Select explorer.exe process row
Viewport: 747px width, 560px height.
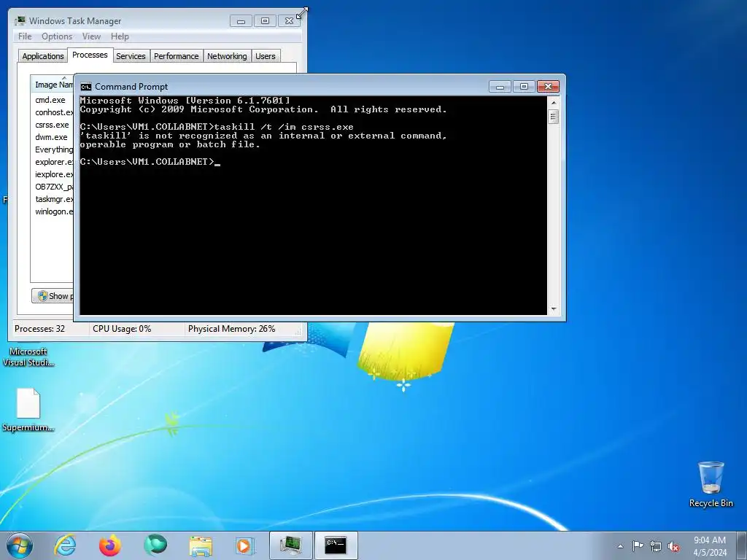[x=53, y=162]
